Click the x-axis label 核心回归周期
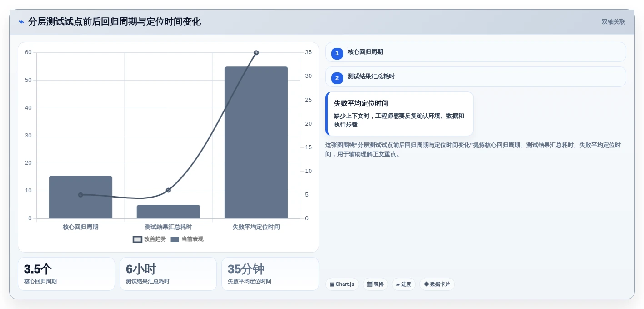The width and height of the screenshot is (644, 309). tap(80, 227)
